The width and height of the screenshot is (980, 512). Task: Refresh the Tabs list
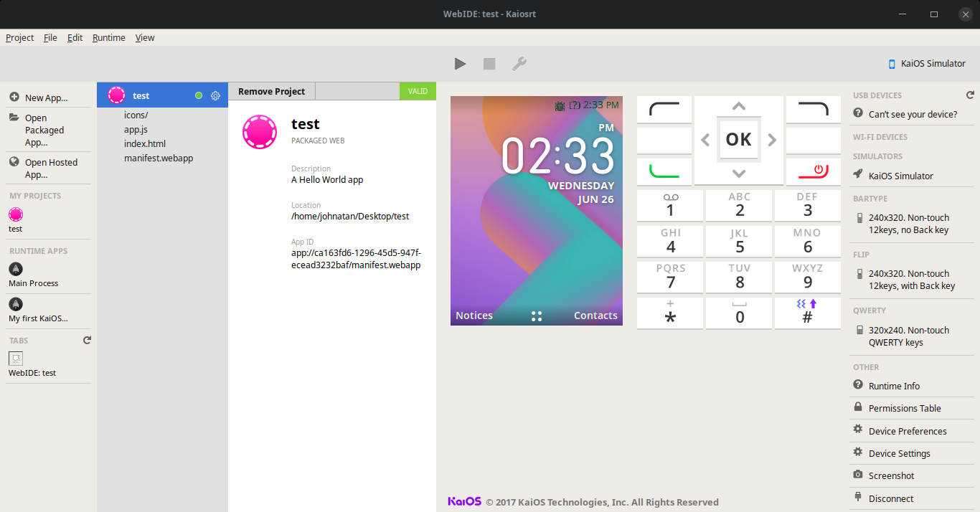(x=87, y=341)
